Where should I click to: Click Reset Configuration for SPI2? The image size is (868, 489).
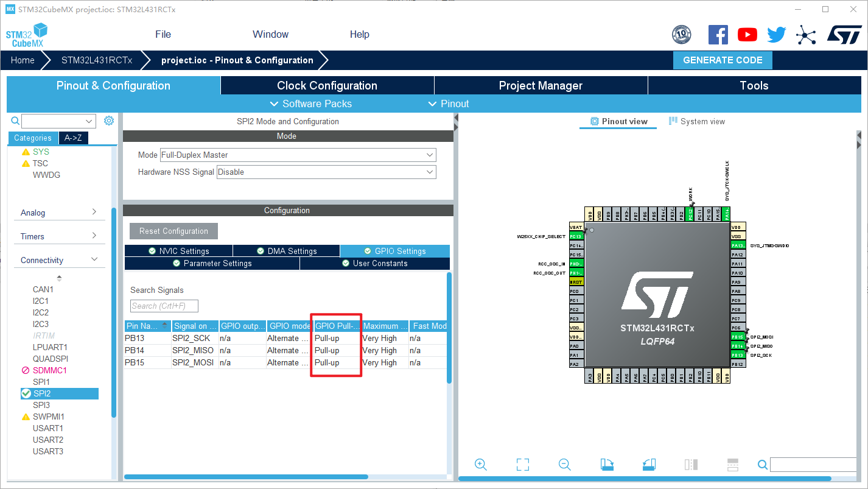point(173,231)
